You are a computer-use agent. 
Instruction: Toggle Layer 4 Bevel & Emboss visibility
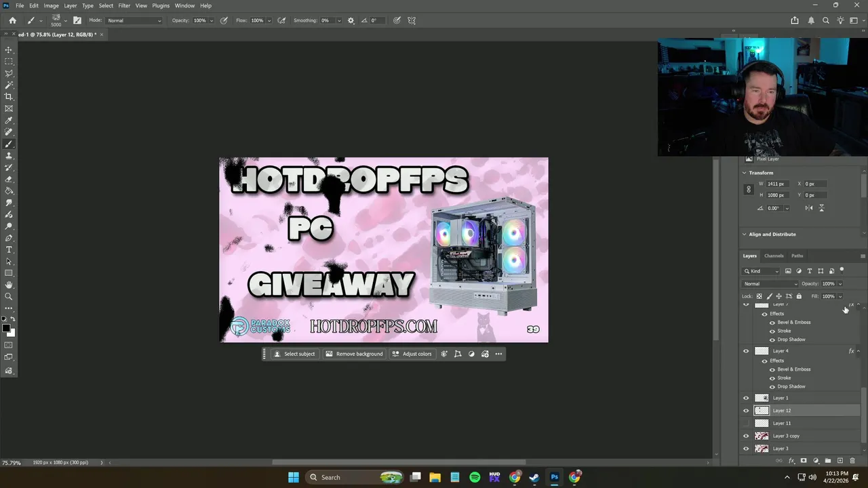click(x=772, y=369)
